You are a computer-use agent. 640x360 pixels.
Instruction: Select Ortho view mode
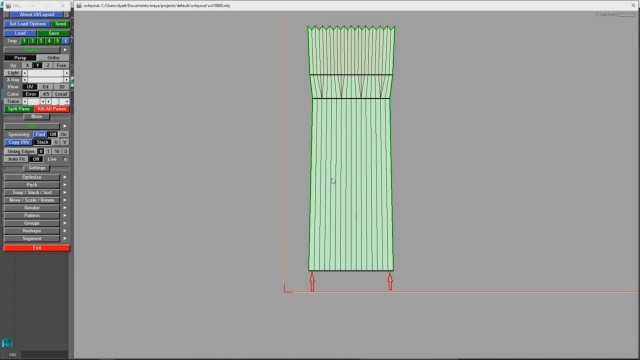click(x=53, y=58)
